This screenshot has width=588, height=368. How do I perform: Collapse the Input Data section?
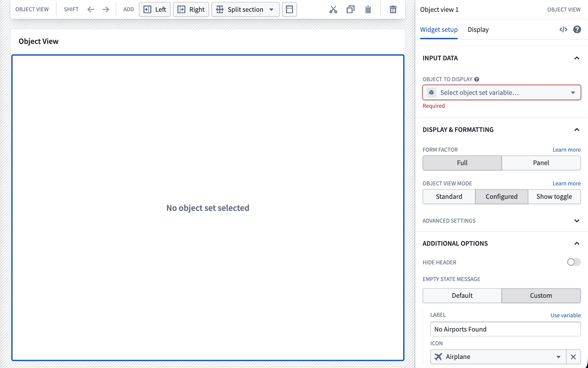pyautogui.click(x=577, y=58)
